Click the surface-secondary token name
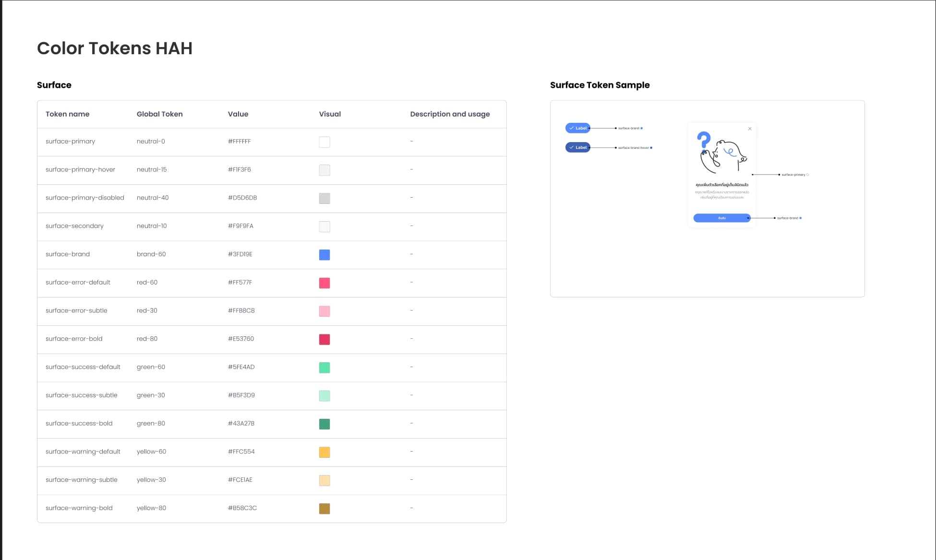Viewport: 936px width, 560px height. click(x=74, y=226)
